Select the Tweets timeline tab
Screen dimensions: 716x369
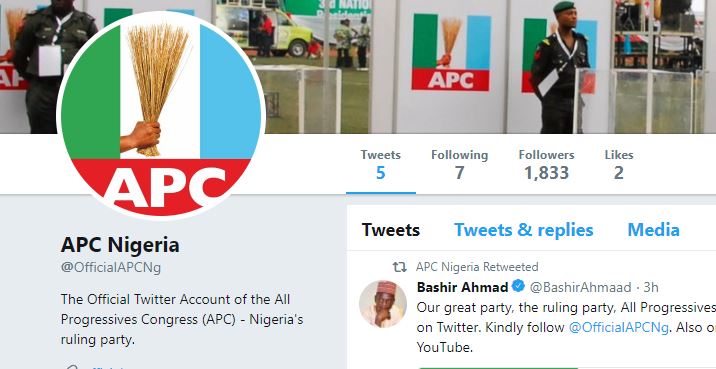[x=390, y=230]
